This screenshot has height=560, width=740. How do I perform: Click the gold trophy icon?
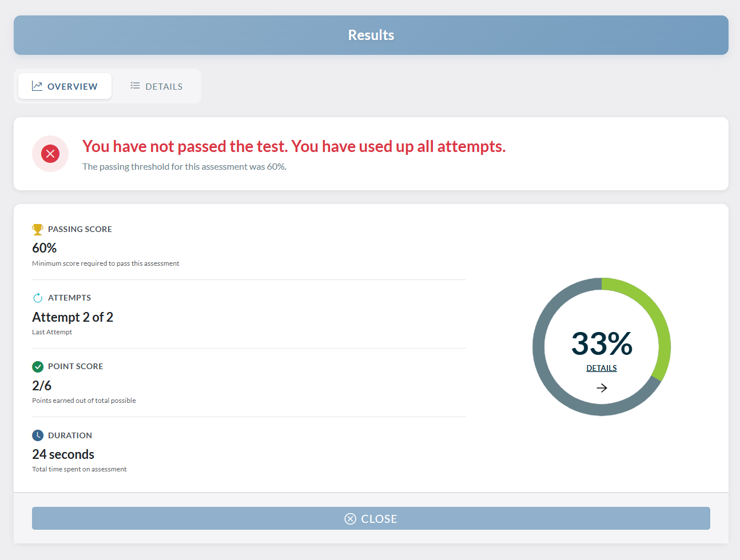38,229
